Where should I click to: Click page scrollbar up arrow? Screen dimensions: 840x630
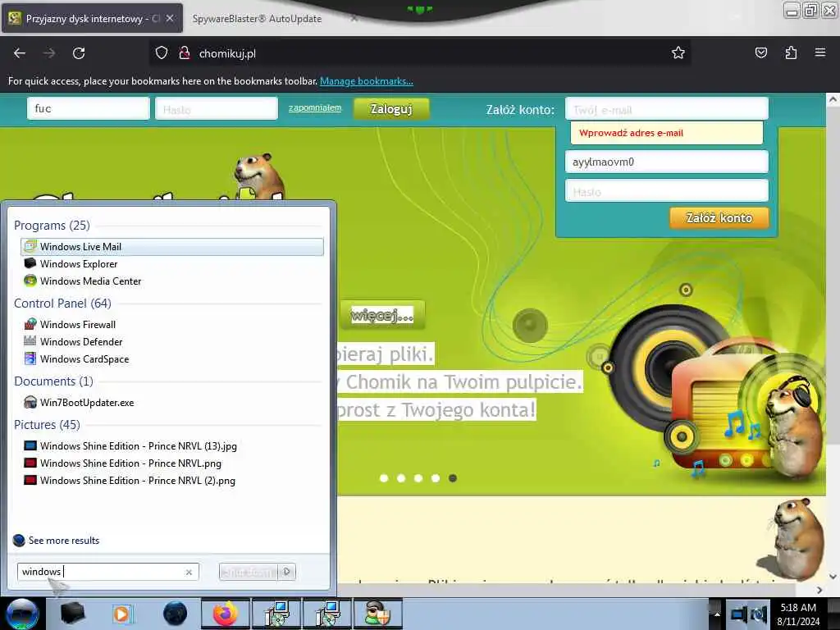click(x=833, y=99)
